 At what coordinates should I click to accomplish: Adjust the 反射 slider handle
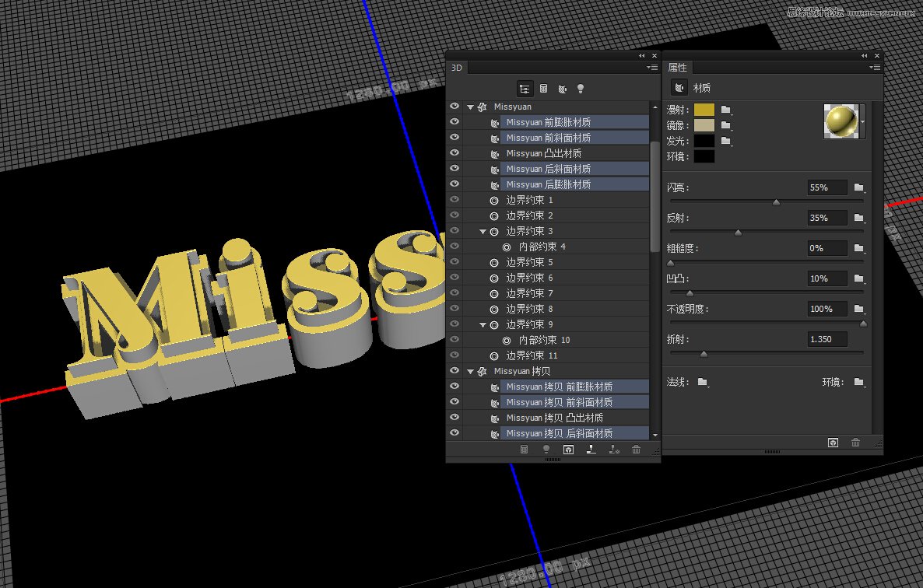click(738, 231)
